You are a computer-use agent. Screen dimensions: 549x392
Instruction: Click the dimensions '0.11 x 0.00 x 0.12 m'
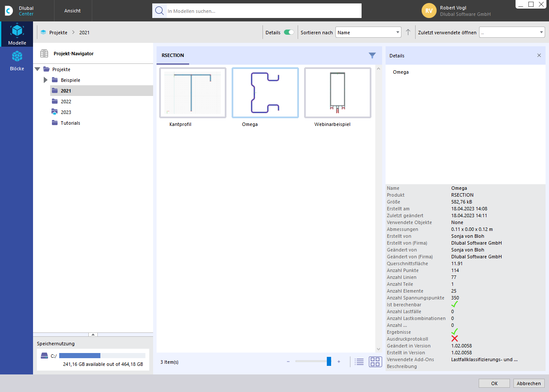point(472,229)
